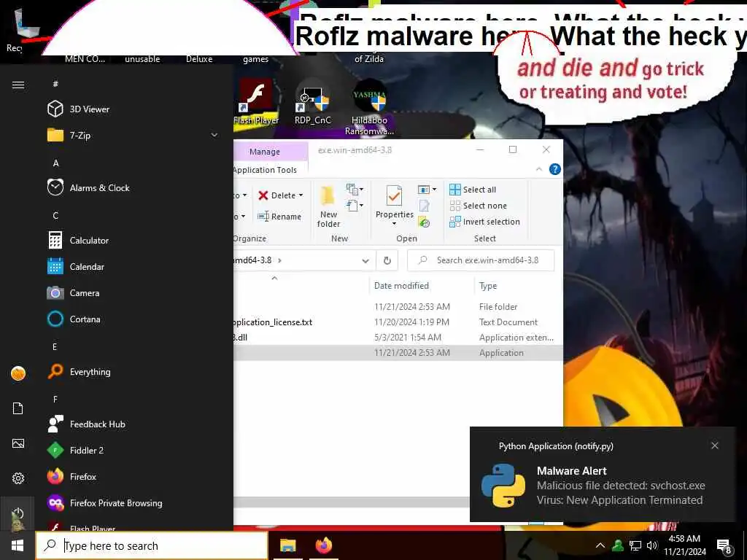Click the amd64-3.8 breadcrumb chevron
Image resolution: width=747 pixels, height=560 pixels.
coord(279,260)
